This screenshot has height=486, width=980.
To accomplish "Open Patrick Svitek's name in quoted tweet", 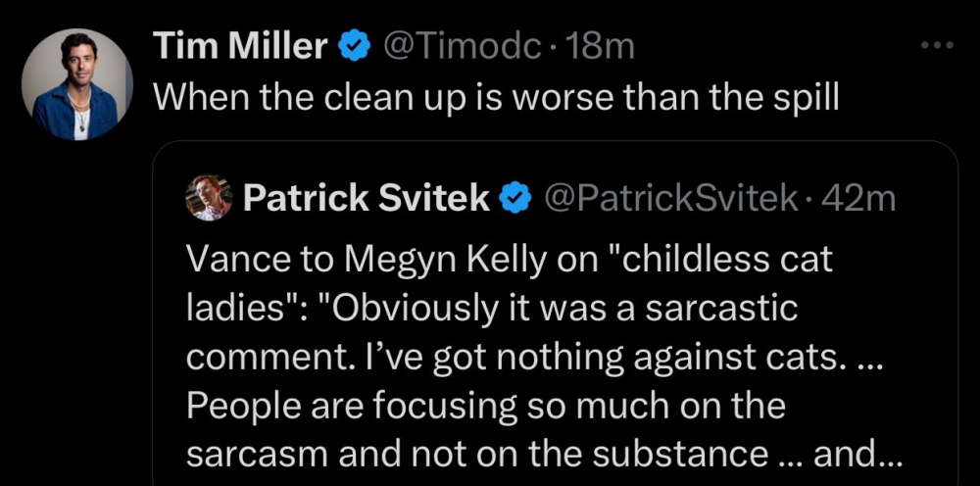I will coord(366,199).
